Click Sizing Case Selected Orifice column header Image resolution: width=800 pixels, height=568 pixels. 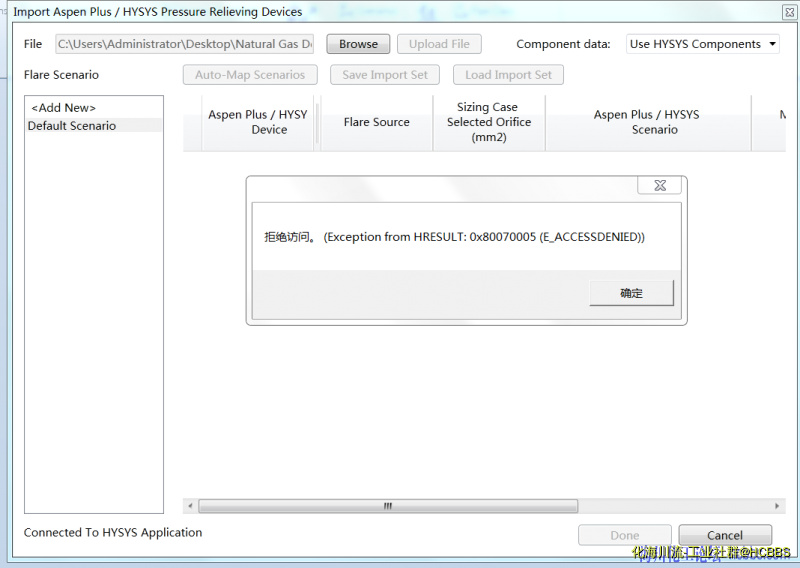[489, 122]
